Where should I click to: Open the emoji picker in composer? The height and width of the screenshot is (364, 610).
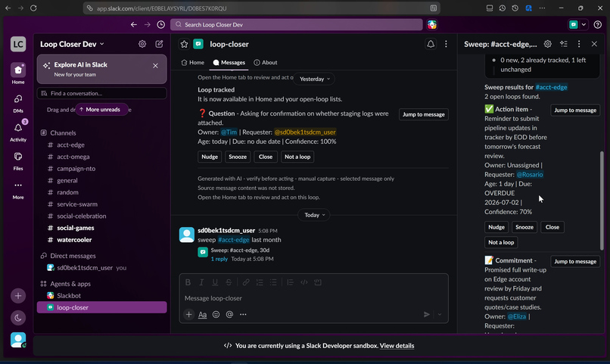tap(216, 314)
